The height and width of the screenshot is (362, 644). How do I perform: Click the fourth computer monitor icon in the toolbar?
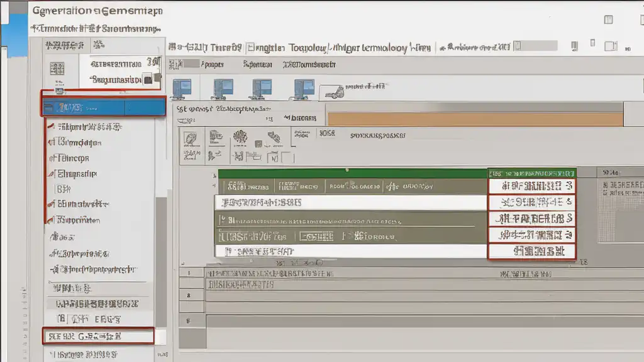tap(304, 89)
